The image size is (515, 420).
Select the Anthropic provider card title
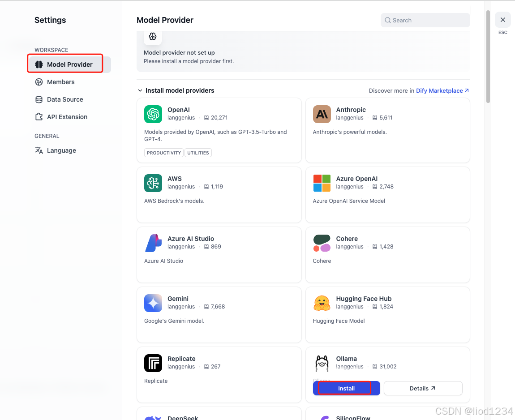tap(351, 110)
